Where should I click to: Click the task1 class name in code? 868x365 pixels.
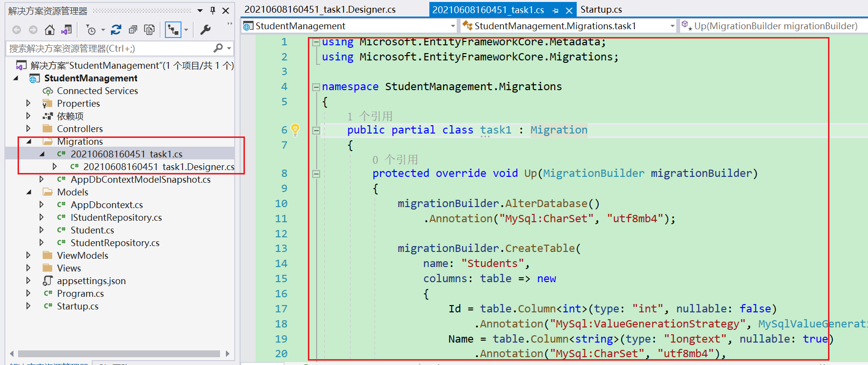[x=496, y=130]
